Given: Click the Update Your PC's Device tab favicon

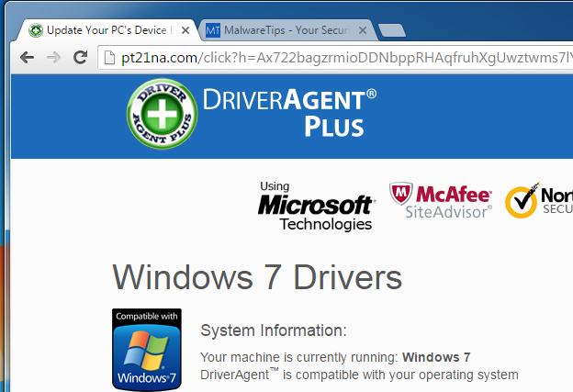Looking at the screenshot, I should [36, 30].
